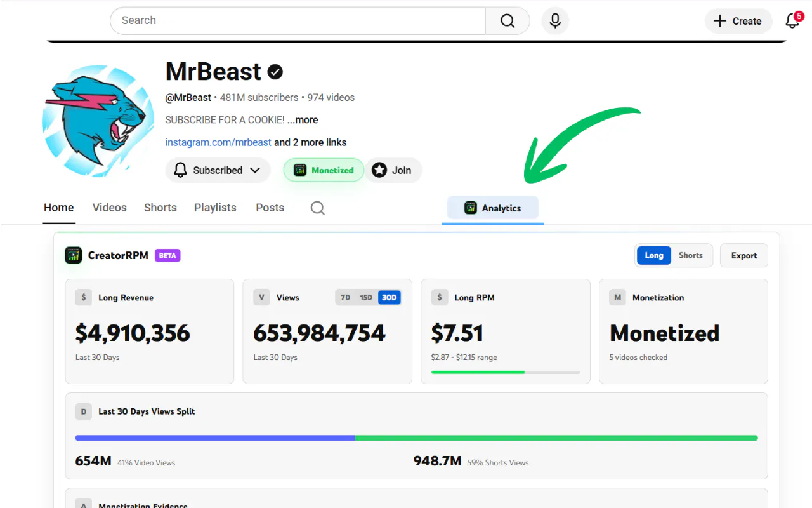Click the Monetized badge
Screen dimensions: 812x508
click(324, 170)
